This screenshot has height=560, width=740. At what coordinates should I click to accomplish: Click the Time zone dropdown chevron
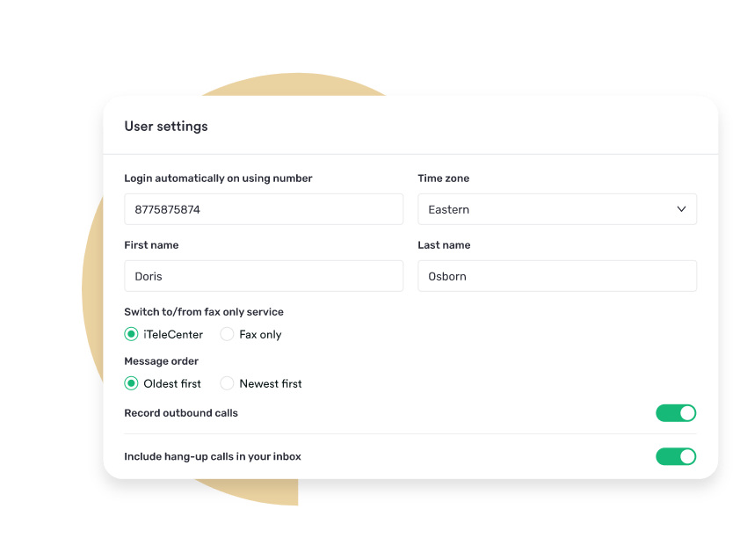coord(681,209)
